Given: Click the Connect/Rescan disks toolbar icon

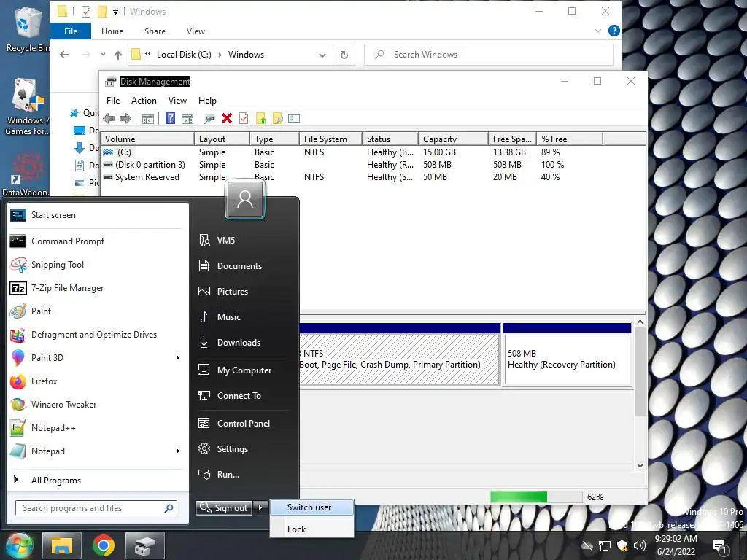Looking at the screenshot, I should pos(209,119).
